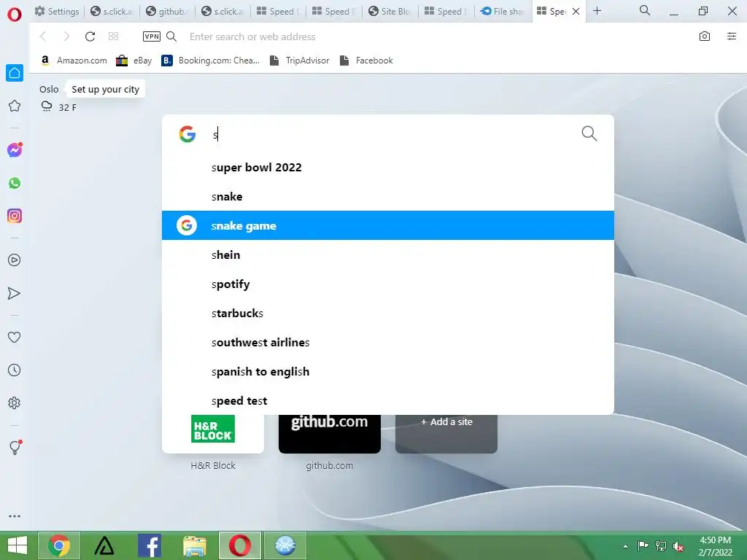The image size is (747, 560).
Task: Open File Explorer in taskbar
Action: pos(194,545)
